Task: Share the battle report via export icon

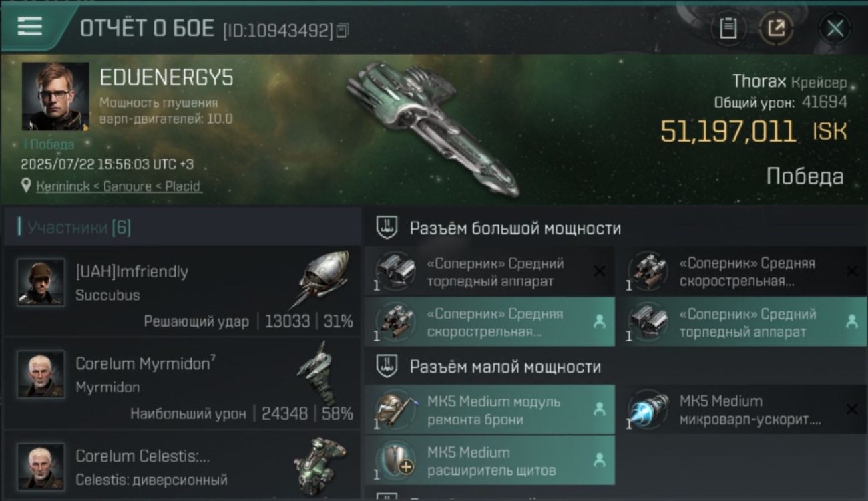Action: tap(777, 28)
